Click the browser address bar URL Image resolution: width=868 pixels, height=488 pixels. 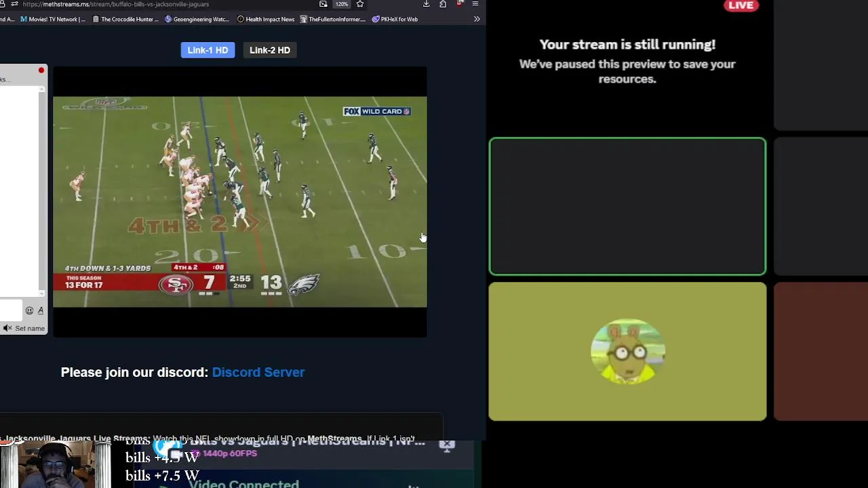(x=116, y=4)
